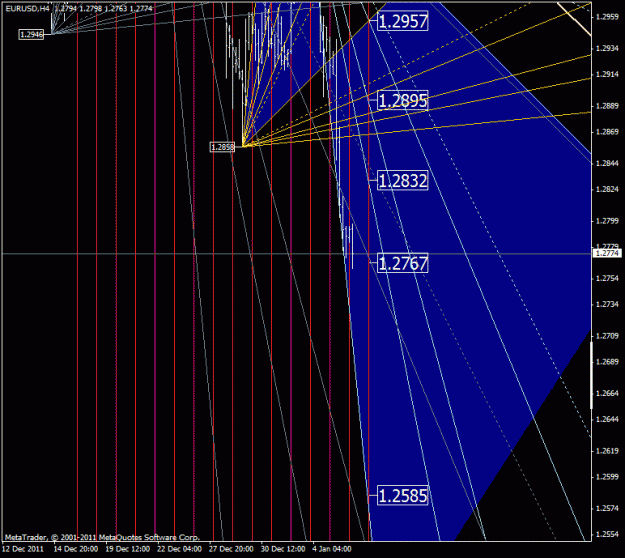The height and width of the screenshot is (558, 625).
Task: Click the 12 Dec 2011 date label
Action: point(23,549)
